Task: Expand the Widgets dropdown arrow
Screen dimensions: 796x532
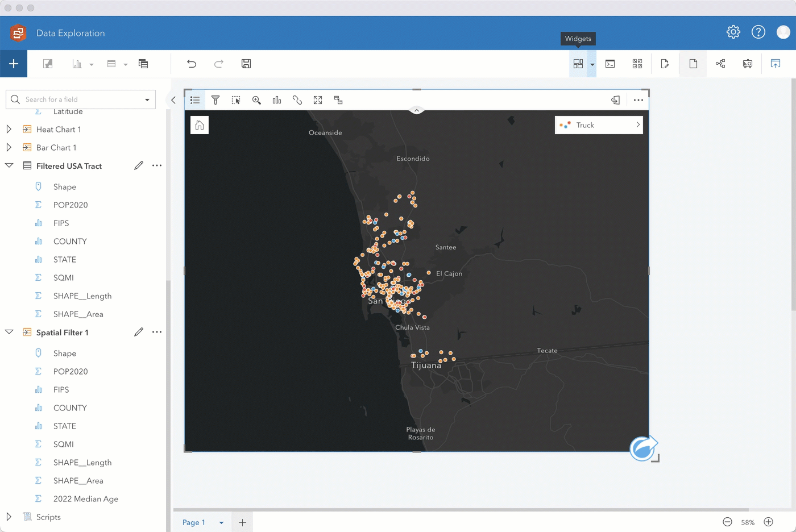Action: point(592,64)
